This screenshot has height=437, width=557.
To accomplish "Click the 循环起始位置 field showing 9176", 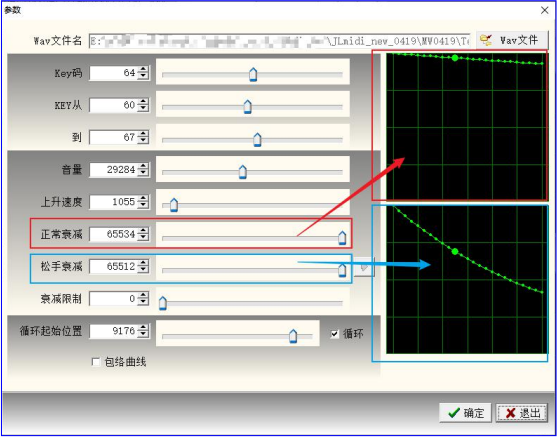I will (x=113, y=331).
